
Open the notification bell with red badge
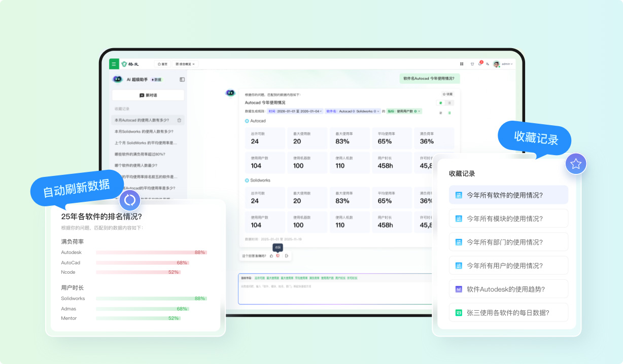(479, 64)
